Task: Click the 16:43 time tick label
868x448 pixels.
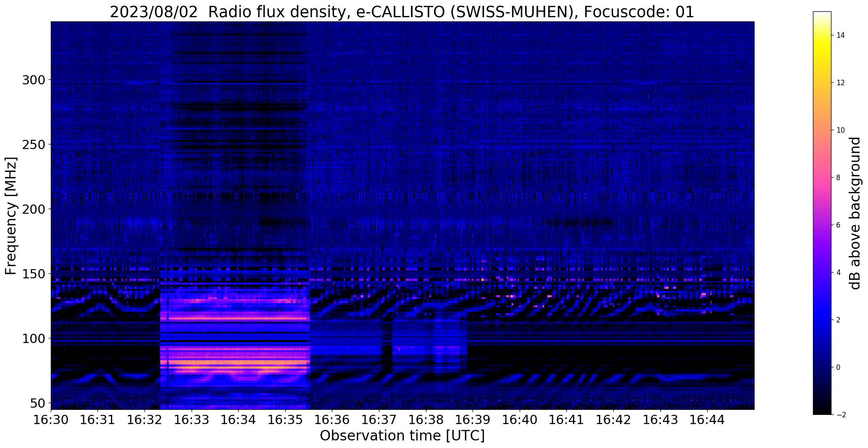Action: (x=660, y=419)
